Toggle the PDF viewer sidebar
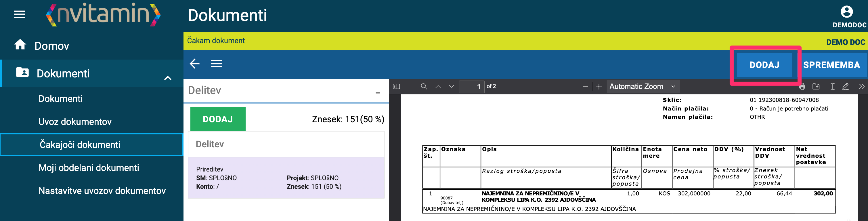 click(396, 87)
